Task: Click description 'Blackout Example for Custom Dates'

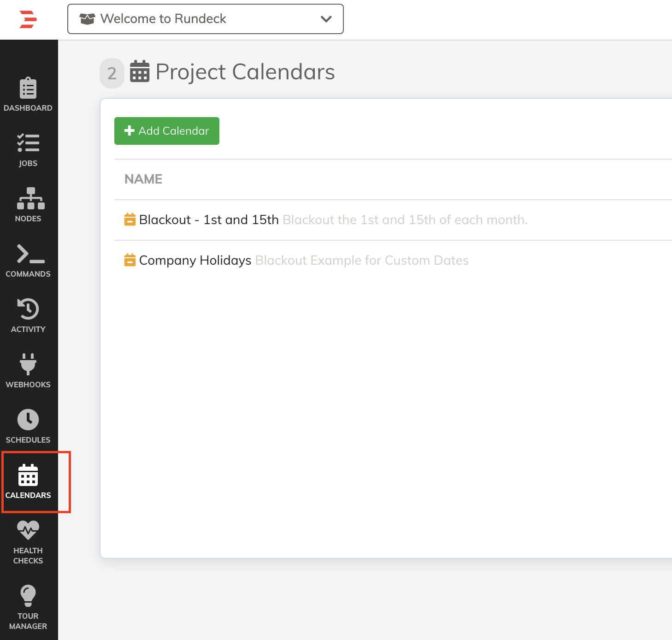Action: (x=362, y=261)
